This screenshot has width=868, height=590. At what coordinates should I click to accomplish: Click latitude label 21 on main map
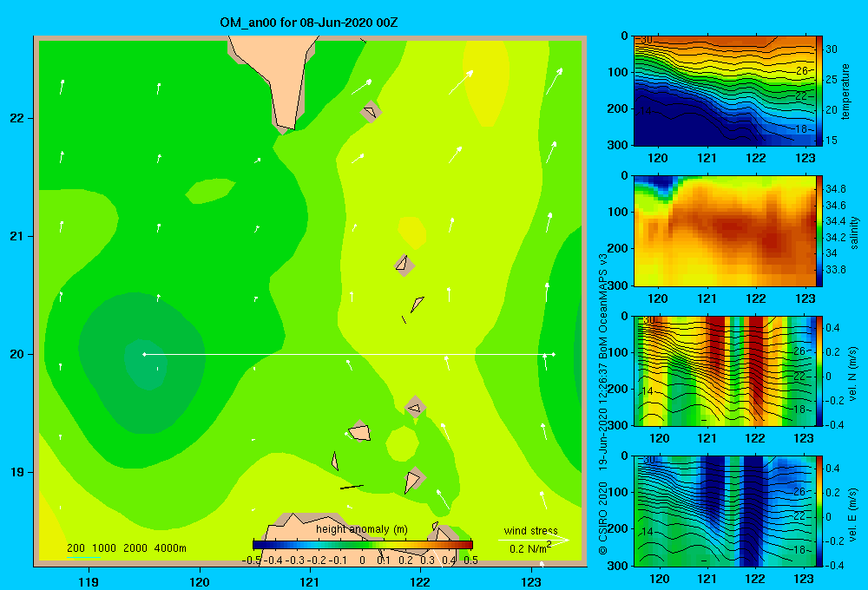pos(16,236)
